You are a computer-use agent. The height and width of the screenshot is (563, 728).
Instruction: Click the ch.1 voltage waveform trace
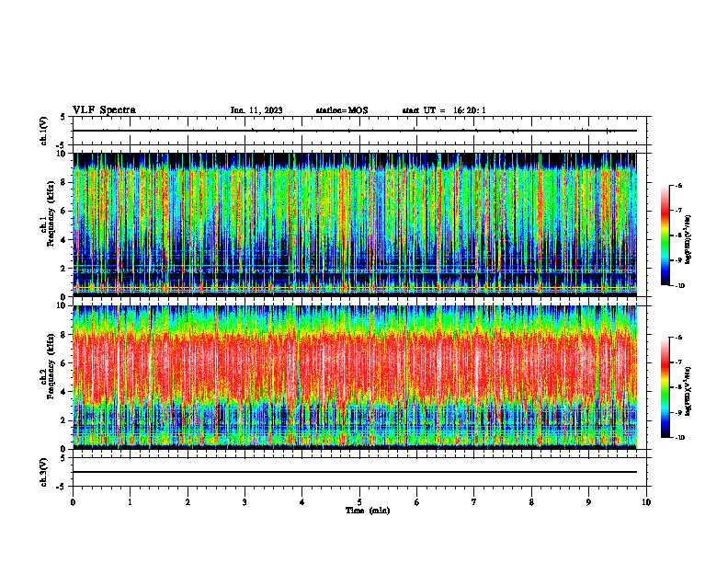click(x=354, y=131)
